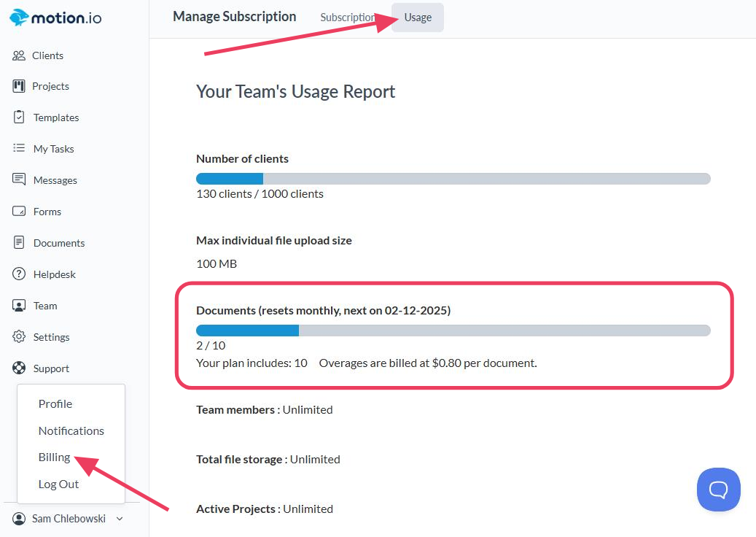Click Log Out in the user menu

click(58, 484)
